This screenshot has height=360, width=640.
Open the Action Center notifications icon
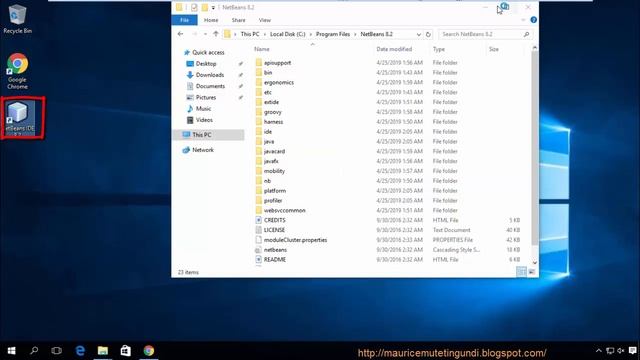pyautogui.click(x=633, y=351)
